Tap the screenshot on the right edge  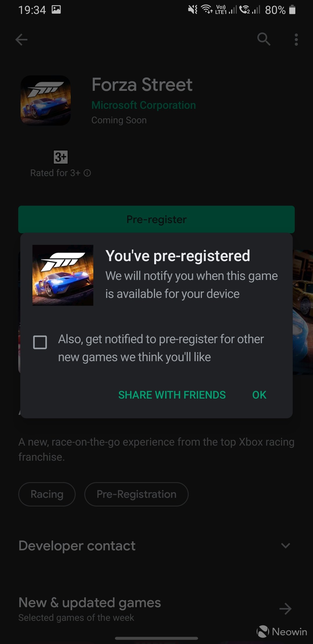tap(303, 312)
